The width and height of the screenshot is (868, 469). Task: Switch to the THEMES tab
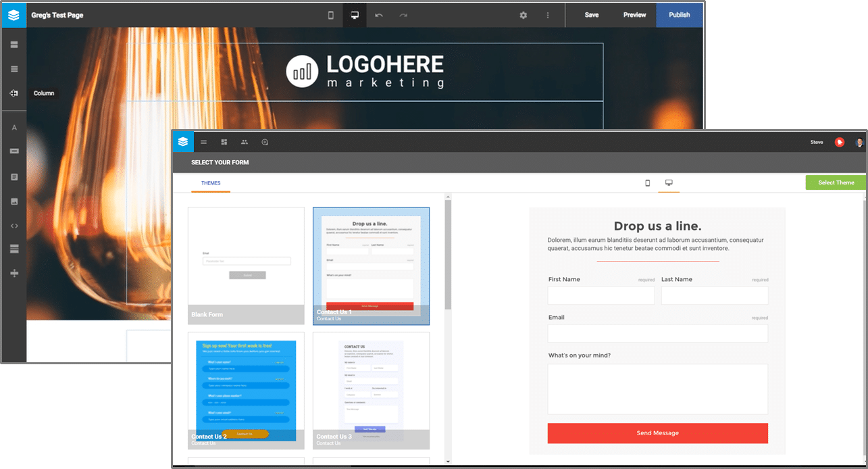pyautogui.click(x=211, y=183)
